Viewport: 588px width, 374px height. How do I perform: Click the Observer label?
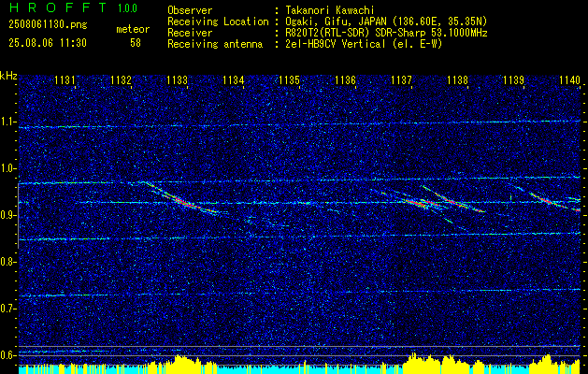click(x=190, y=11)
